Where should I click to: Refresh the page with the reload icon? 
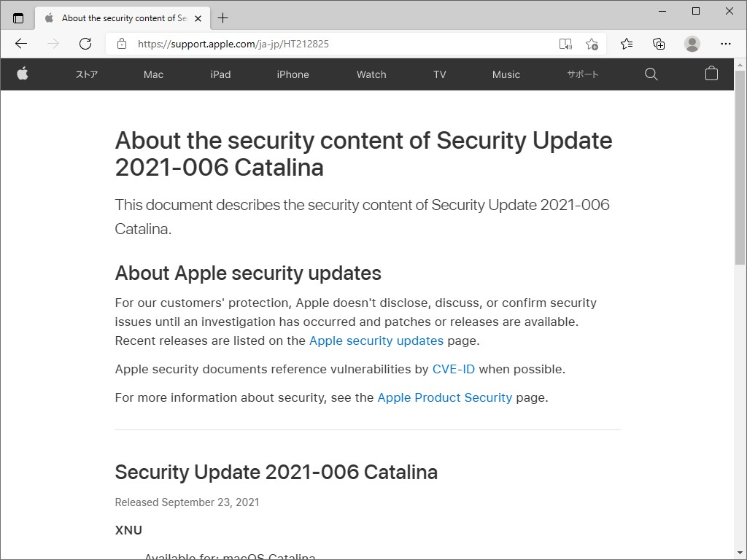[x=85, y=44]
